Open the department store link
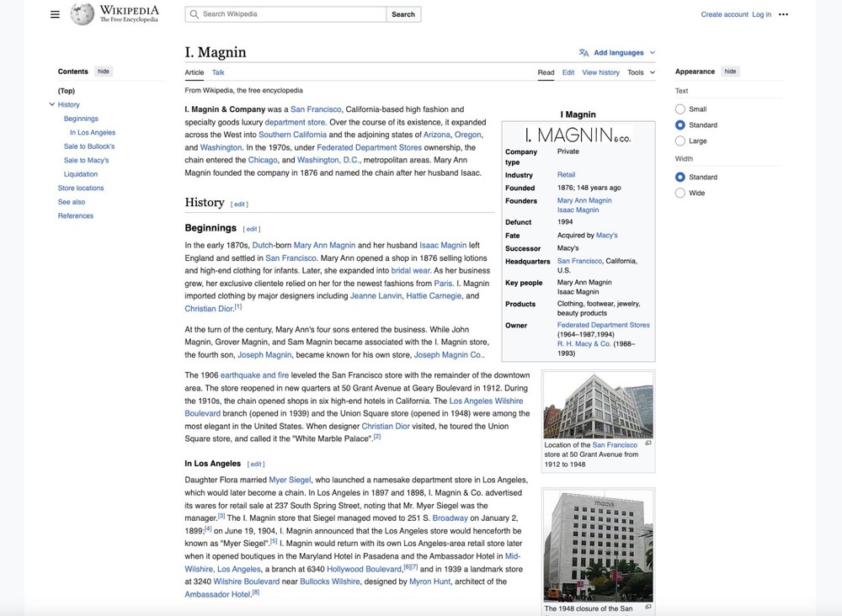This screenshot has height=616, width=842. (295, 122)
